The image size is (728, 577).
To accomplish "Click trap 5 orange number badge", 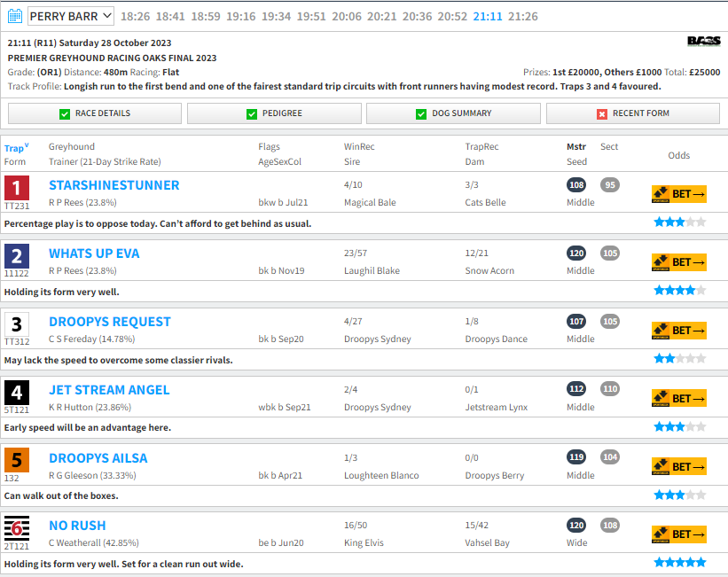I will 17,460.
